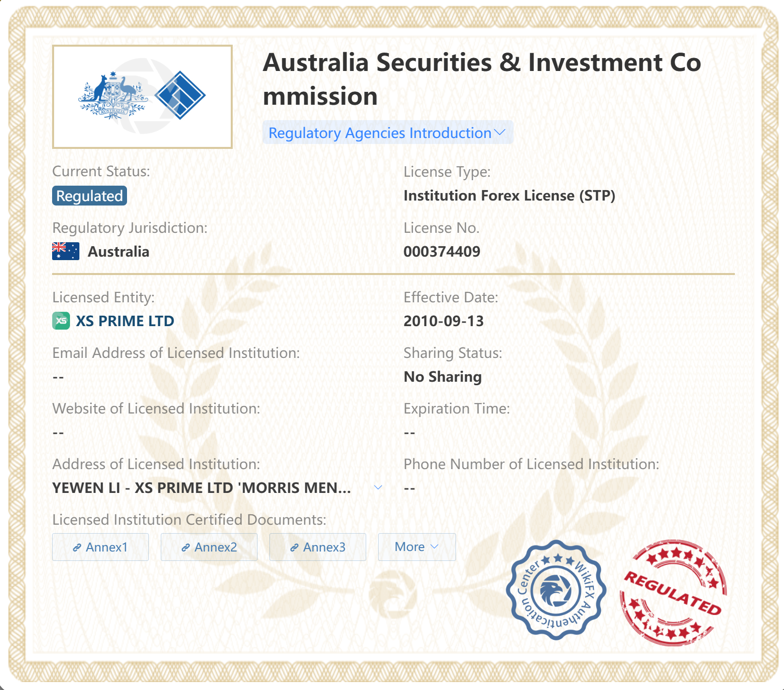Expand Regulatory Agencies Introduction dropdown
This screenshot has height=690, width=784.
coord(388,133)
